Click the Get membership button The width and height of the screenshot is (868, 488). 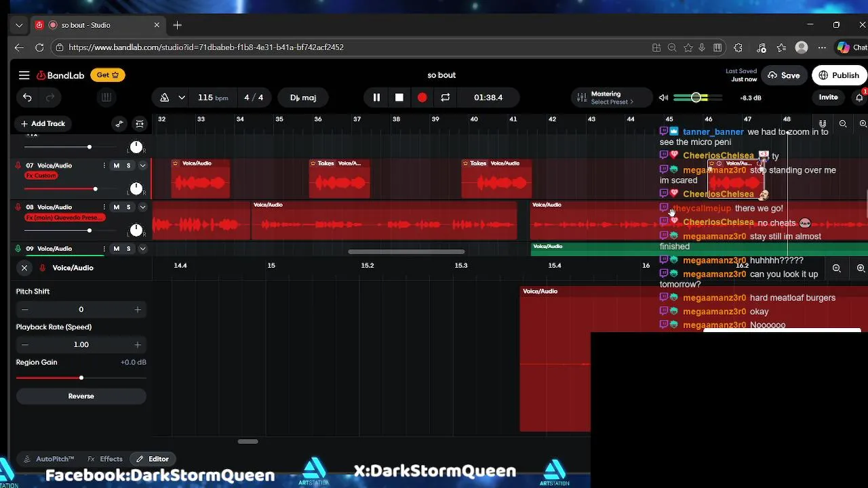click(x=108, y=75)
